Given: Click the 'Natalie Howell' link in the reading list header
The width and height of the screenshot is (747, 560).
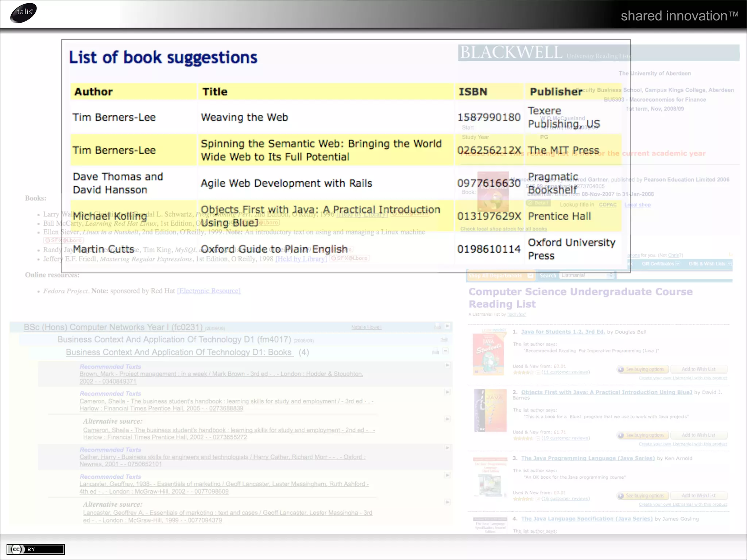Looking at the screenshot, I should 366,327.
